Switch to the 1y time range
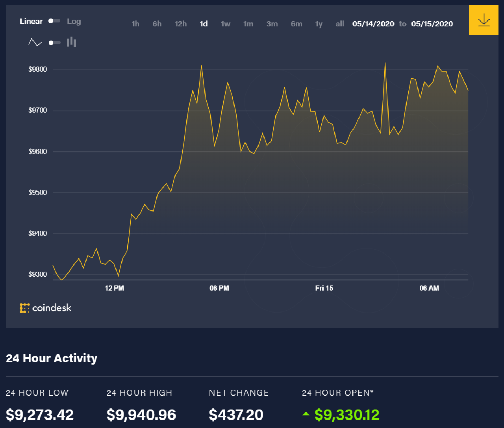Viewport: 504px width, 428px height. click(319, 24)
